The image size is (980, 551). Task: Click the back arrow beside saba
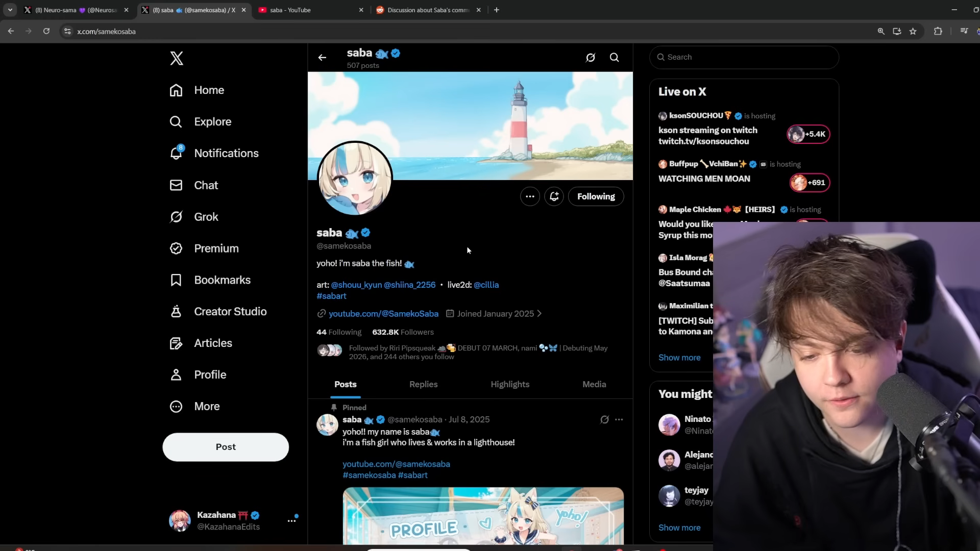click(322, 58)
